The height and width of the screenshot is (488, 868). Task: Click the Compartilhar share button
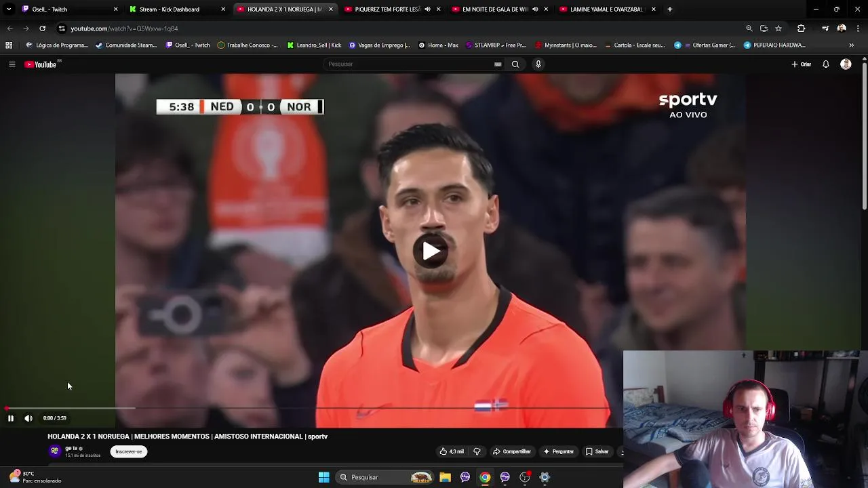point(511,451)
